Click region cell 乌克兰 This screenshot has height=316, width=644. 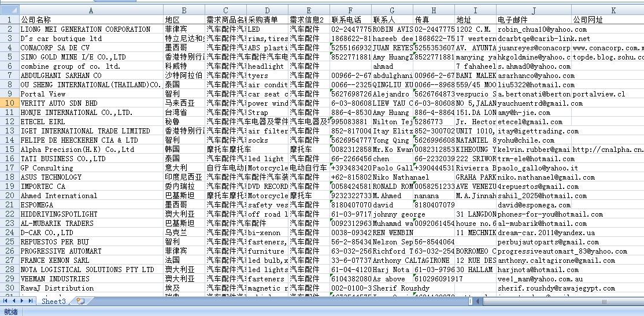pos(184,232)
